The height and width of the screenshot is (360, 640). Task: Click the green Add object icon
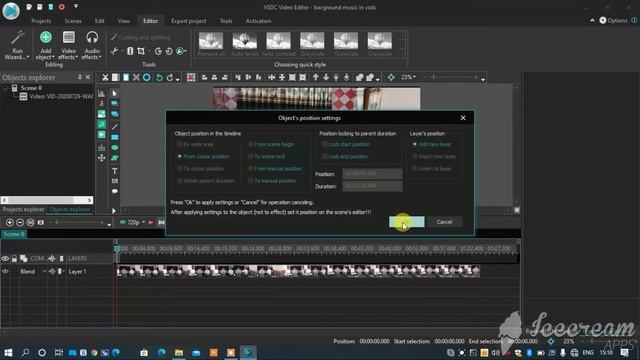pos(46,38)
